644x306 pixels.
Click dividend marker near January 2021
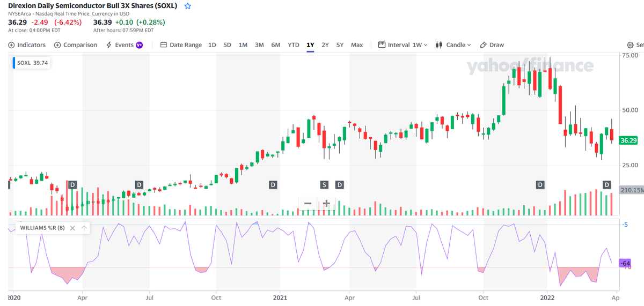(273, 184)
